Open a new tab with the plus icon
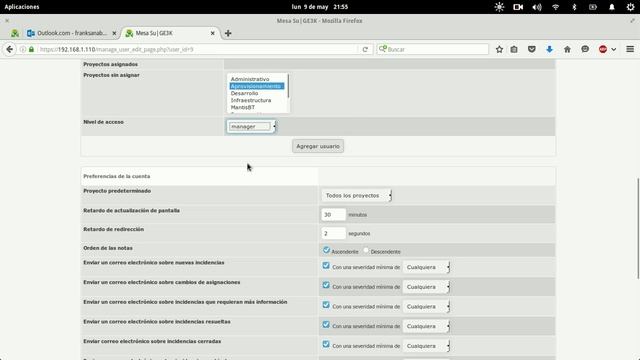Screen dimensions: 640x360 coord(228,33)
